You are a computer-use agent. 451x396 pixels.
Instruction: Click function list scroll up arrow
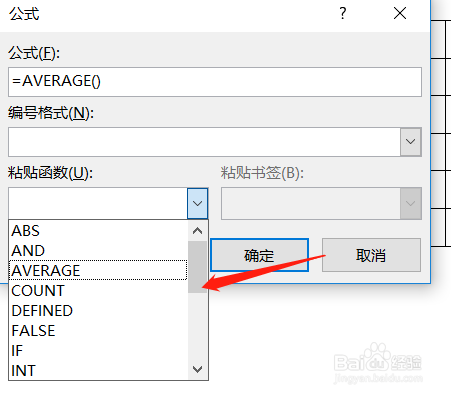tap(198, 231)
